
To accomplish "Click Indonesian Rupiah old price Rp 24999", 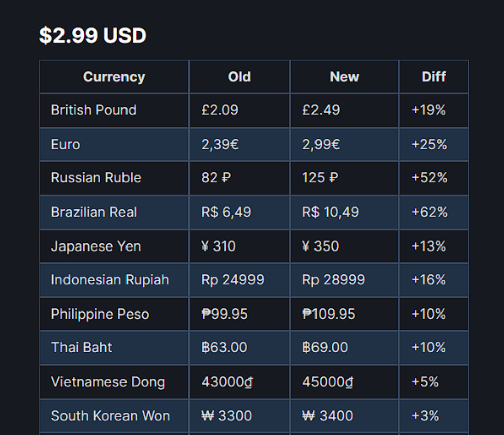I will 232,280.
